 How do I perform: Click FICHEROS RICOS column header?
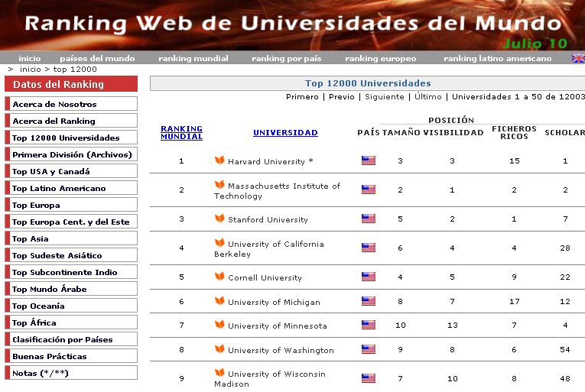click(x=514, y=132)
